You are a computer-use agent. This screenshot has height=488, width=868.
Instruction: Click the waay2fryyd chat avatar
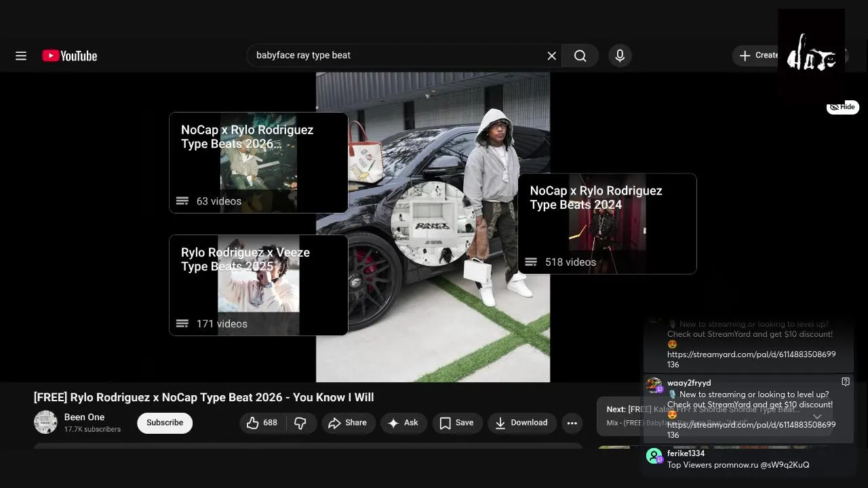(x=654, y=386)
